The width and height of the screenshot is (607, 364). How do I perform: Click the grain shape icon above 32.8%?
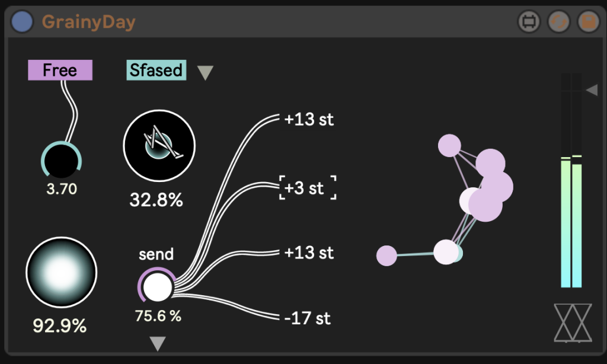coord(159,145)
